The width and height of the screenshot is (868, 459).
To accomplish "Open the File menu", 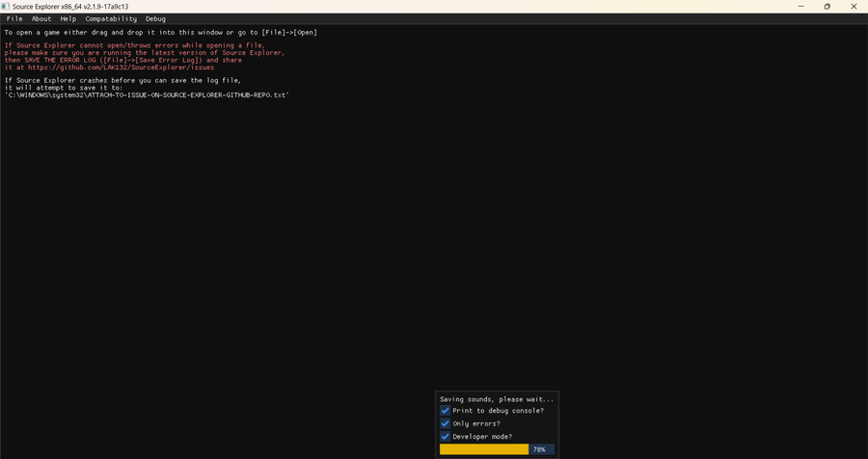I will point(14,19).
